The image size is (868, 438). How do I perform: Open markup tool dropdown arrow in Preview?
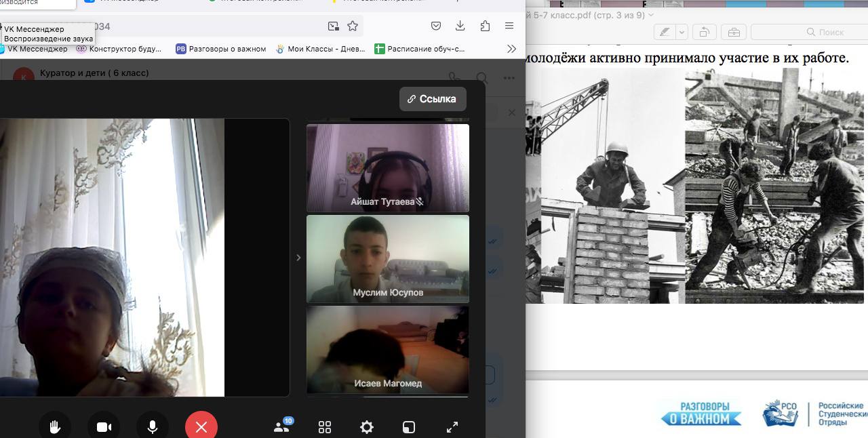(x=682, y=32)
